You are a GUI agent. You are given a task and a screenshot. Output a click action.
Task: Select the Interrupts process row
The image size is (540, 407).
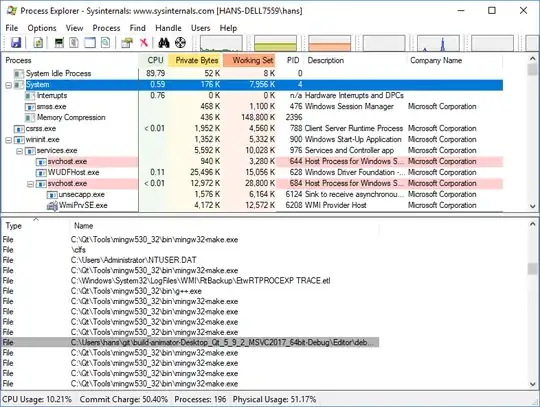coord(252,95)
